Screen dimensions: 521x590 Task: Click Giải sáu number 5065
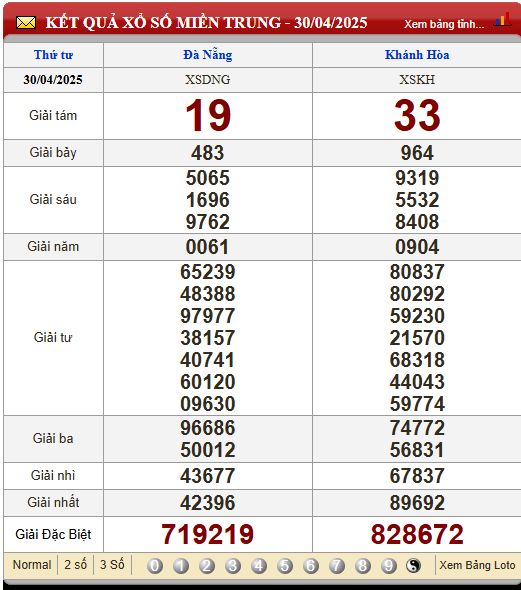coord(208,178)
